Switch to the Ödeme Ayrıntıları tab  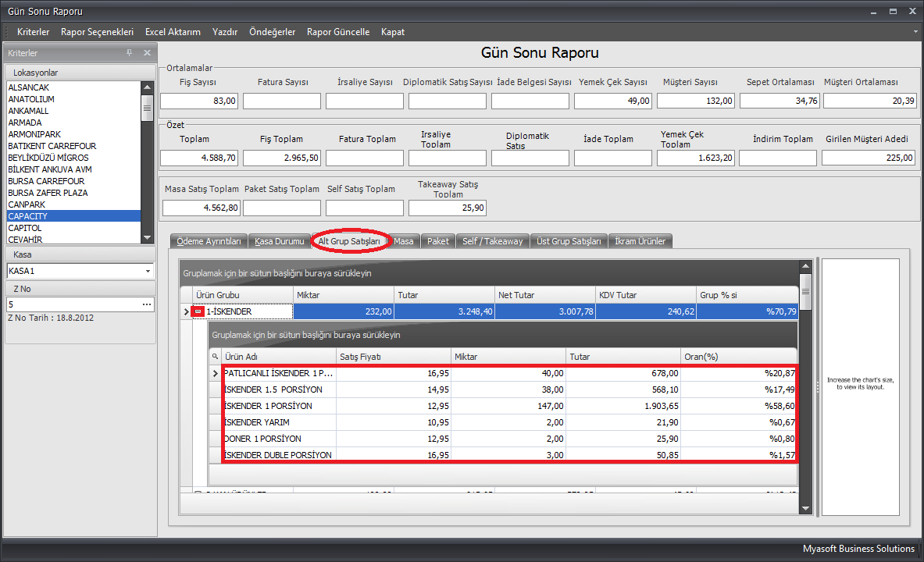point(209,241)
